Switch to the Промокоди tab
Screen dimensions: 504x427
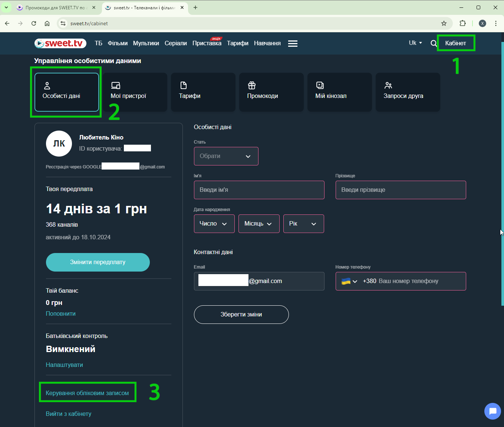pos(271,92)
